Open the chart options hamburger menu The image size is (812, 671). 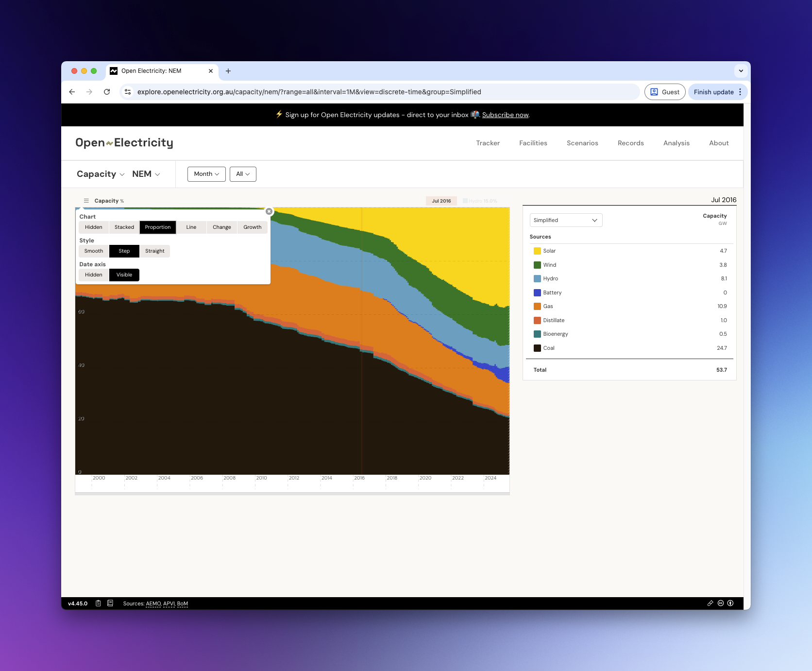pyautogui.click(x=86, y=201)
